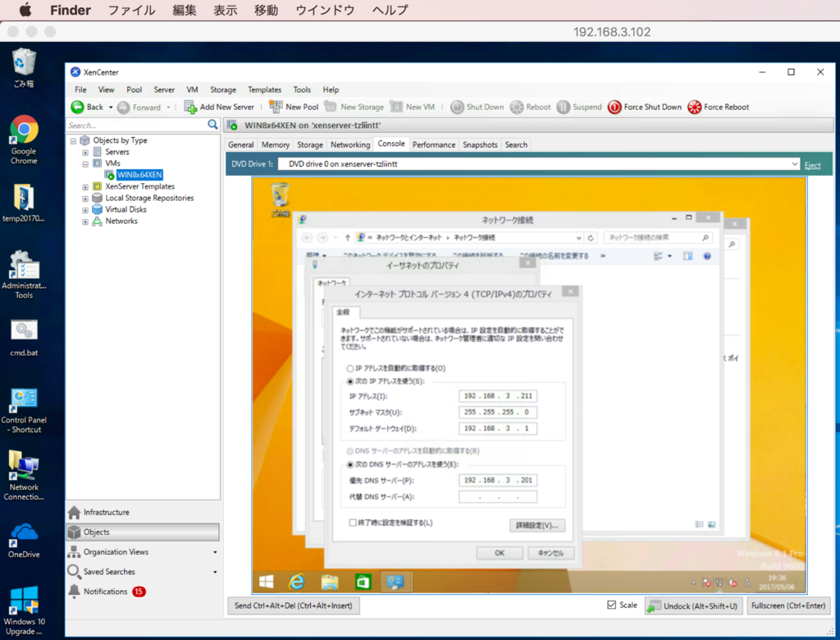Select use following DNS server addresses radio
840x640 pixels.
pyautogui.click(x=349, y=464)
